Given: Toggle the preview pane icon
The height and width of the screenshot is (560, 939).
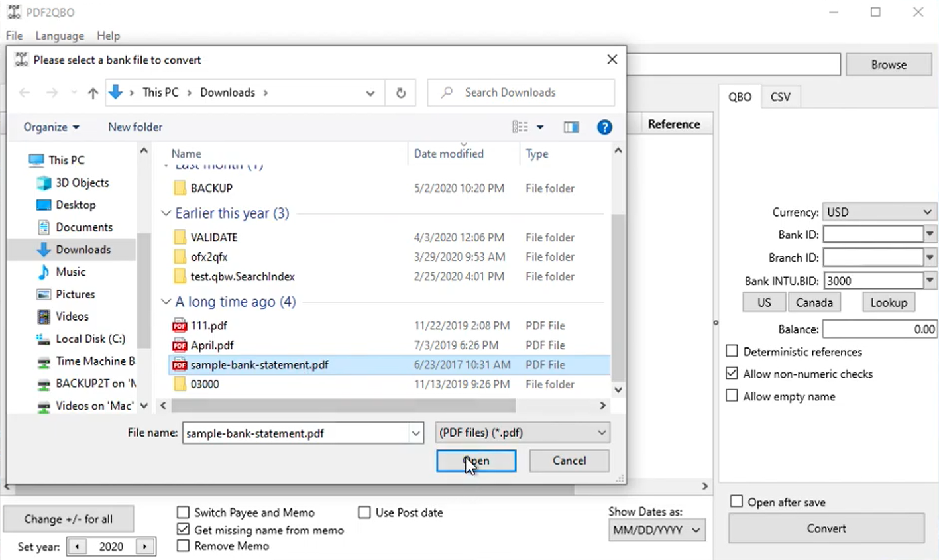Looking at the screenshot, I should [x=571, y=127].
